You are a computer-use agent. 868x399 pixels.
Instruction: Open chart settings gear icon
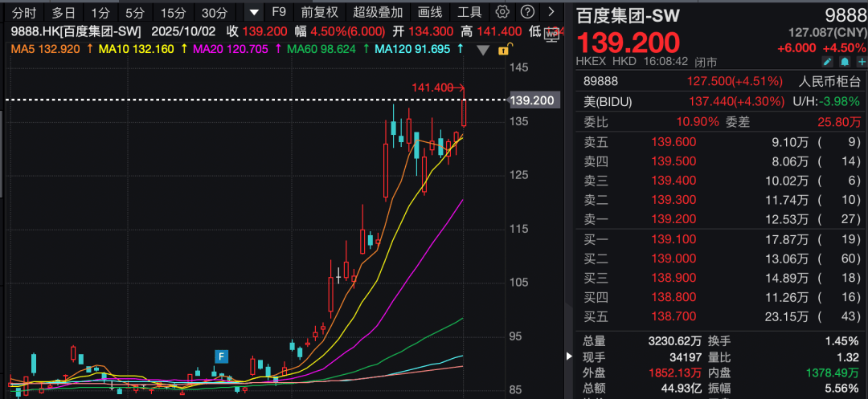coord(502,12)
